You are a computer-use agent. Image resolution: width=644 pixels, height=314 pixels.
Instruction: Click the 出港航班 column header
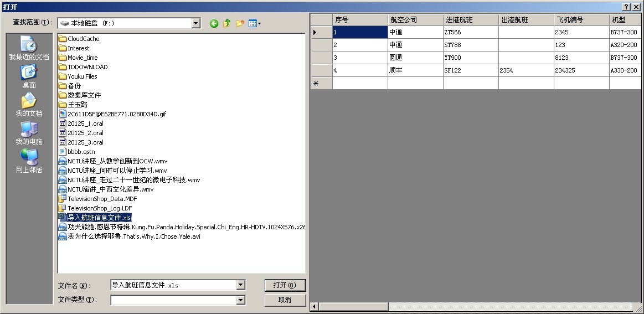point(526,20)
